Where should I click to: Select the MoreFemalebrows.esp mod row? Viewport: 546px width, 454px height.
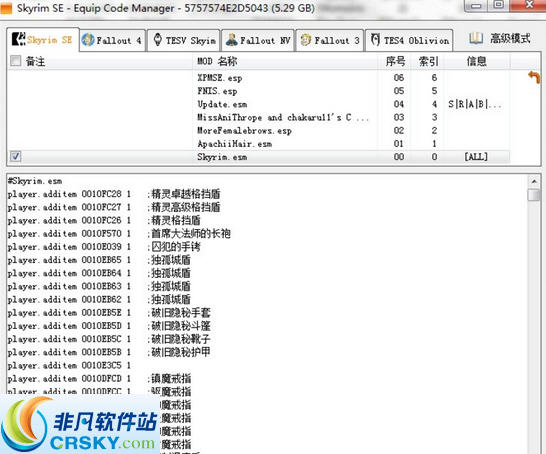tap(258, 131)
